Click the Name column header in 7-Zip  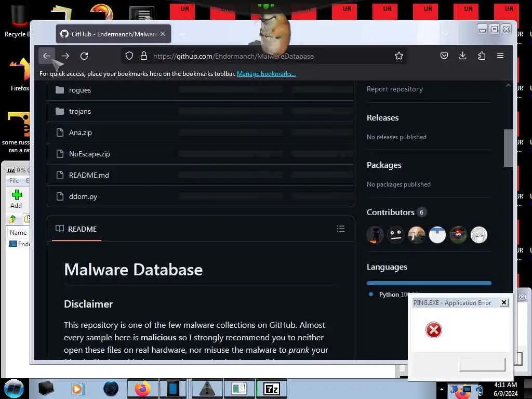[x=18, y=232]
